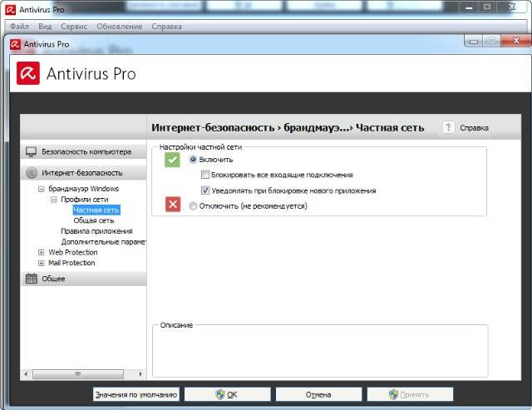This screenshot has width=532, height=410.
Task: Open the Общее section
Action: tap(84, 279)
